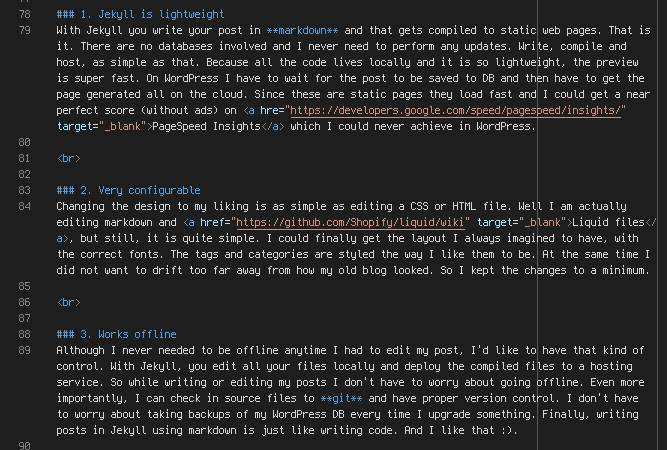Viewport: 667px width, 450px height.
Task: Click the 'Liquid files' anchor text
Action: (608, 222)
